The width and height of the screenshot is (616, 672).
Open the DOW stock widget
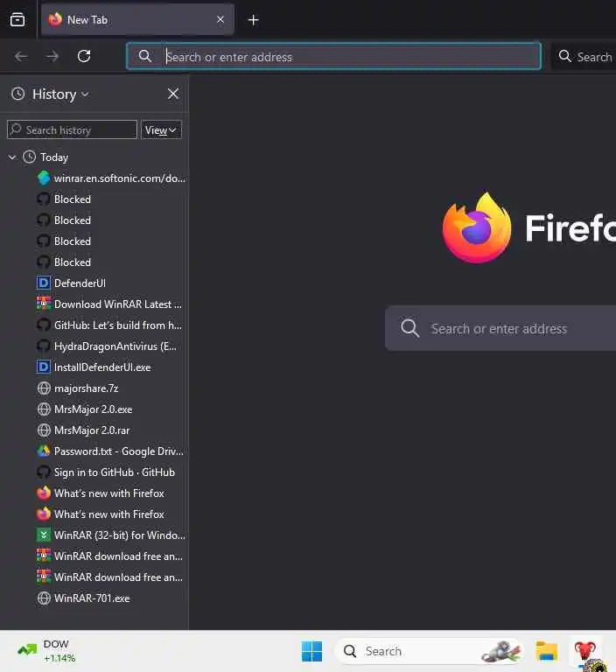tap(46, 651)
